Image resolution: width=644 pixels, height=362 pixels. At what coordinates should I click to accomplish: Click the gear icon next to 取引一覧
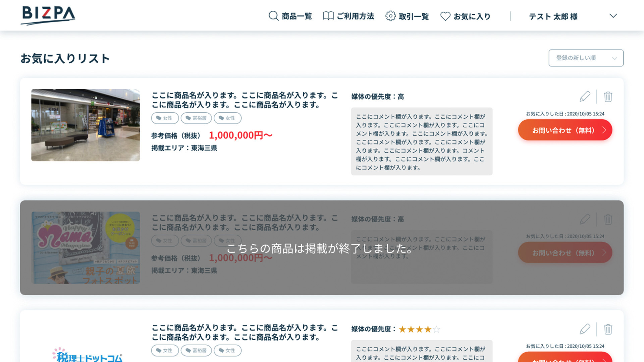point(390,16)
